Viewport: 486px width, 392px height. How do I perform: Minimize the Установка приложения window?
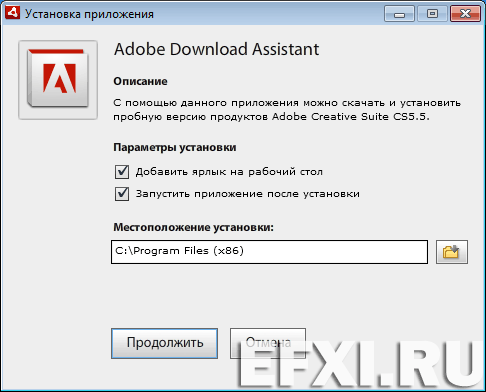point(399,14)
